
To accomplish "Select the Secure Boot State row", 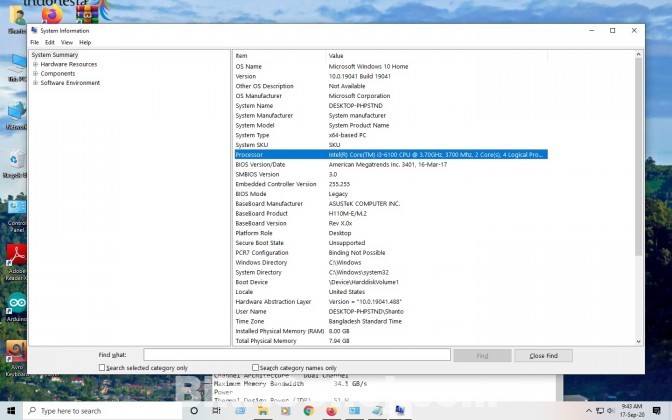I will click(391, 243).
